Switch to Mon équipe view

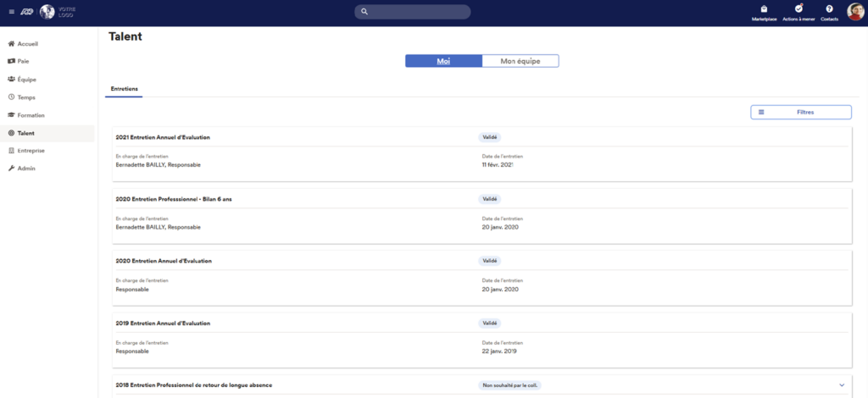pos(520,61)
